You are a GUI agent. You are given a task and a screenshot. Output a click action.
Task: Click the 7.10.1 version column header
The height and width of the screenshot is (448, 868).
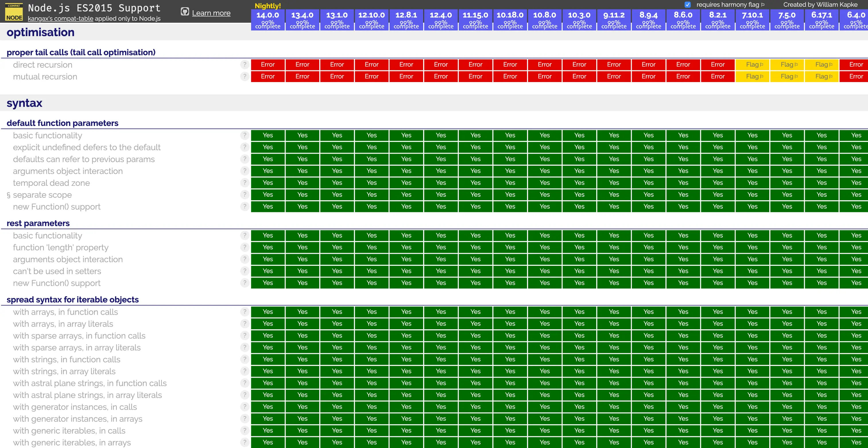click(x=752, y=20)
